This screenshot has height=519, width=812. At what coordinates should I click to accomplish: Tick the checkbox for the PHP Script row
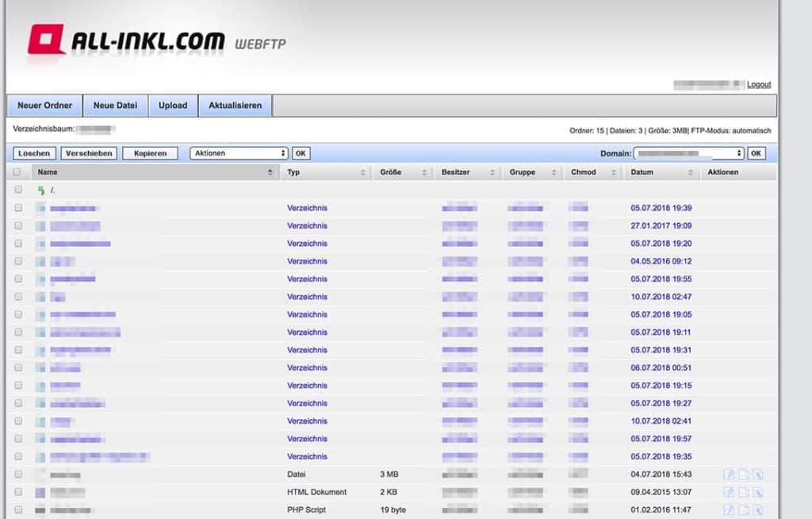(x=17, y=509)
